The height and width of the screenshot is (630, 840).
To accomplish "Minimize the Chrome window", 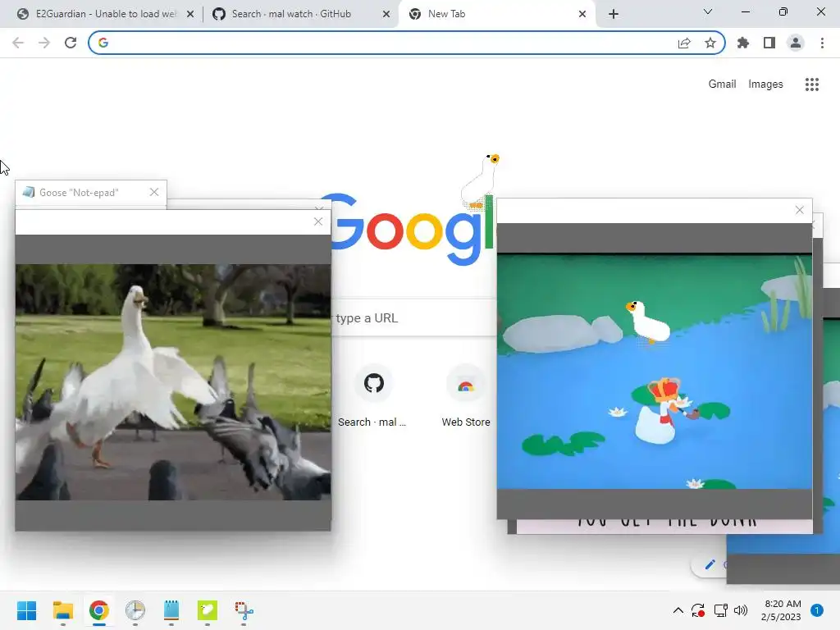I will [745, 11].
